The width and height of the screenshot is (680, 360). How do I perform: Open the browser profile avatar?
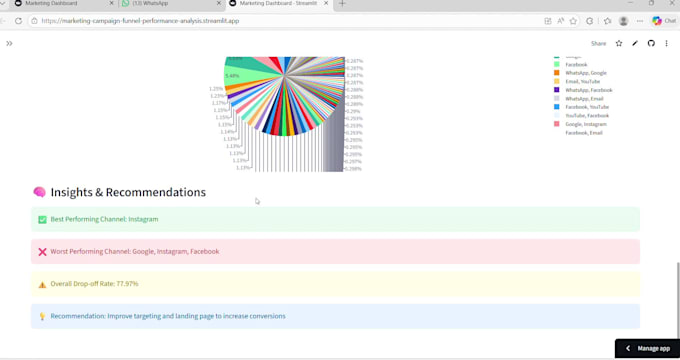[624, 21]
